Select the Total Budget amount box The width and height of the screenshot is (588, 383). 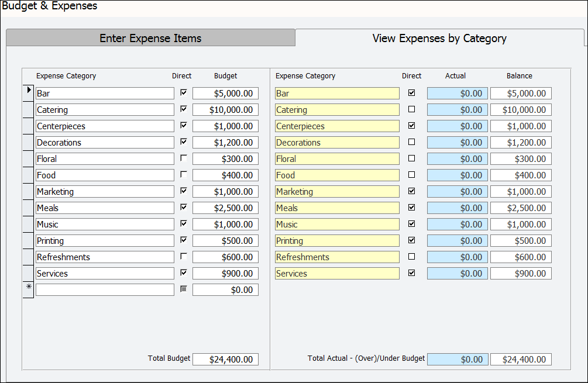click(x=225, y=359)
